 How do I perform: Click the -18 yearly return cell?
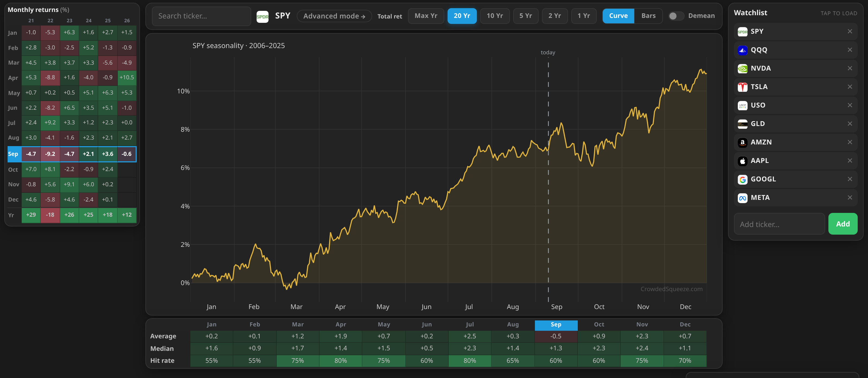50,215
